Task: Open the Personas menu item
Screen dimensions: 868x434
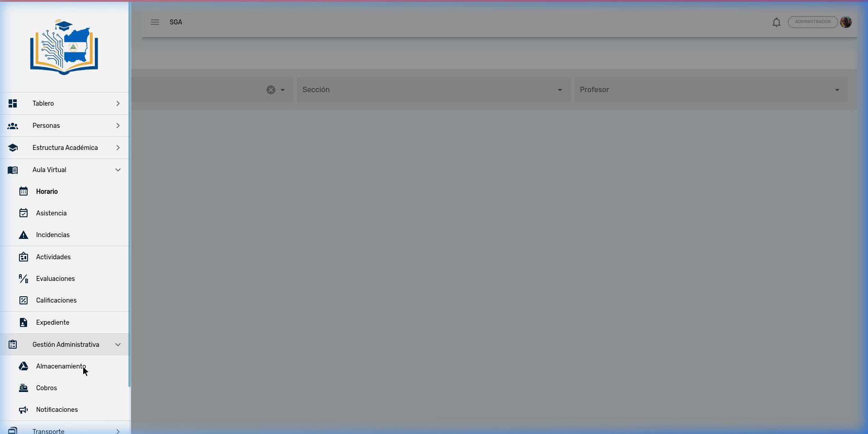Action: point(46,126)
